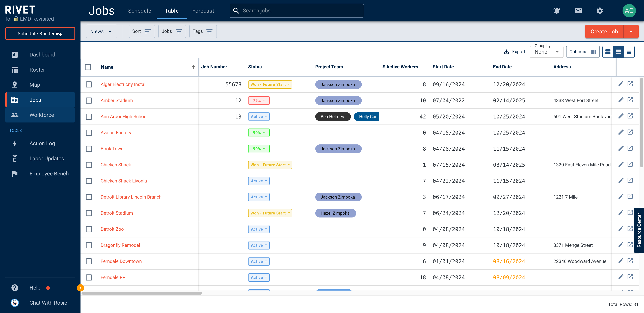Open Ann Arbor High School Active status dropdown

tap(259, 117)
